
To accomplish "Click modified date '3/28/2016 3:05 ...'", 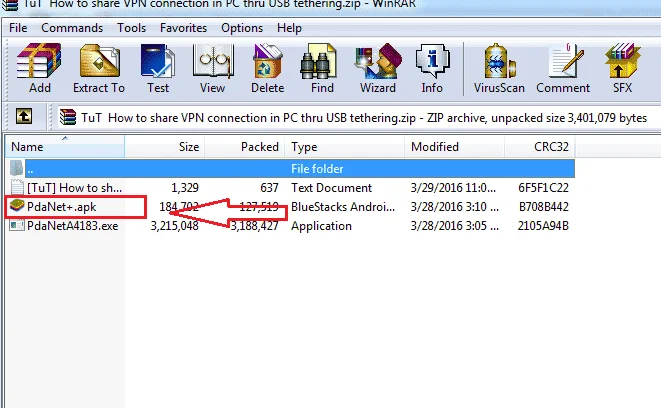I will tap(455, 226).
